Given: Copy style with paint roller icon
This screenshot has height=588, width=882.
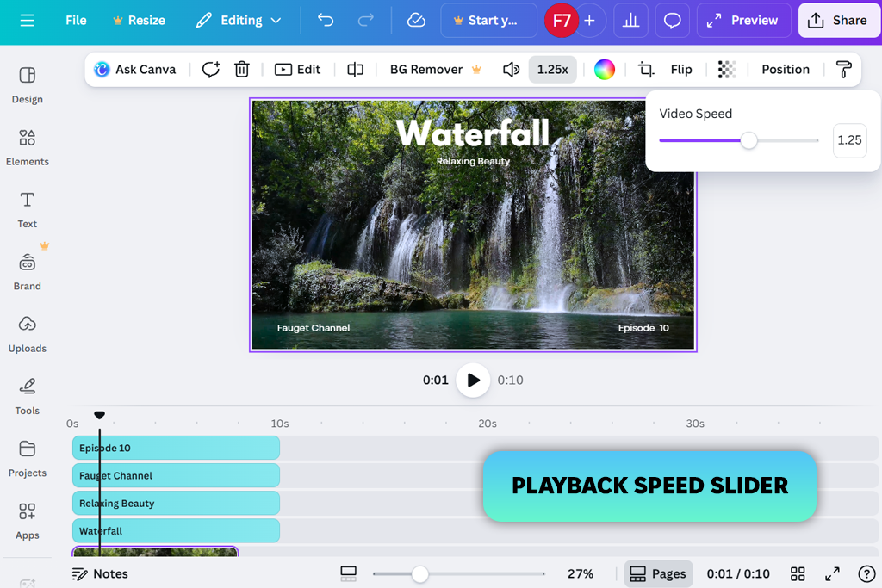Looking at the screenshot, I should click(x=844, y=69).
